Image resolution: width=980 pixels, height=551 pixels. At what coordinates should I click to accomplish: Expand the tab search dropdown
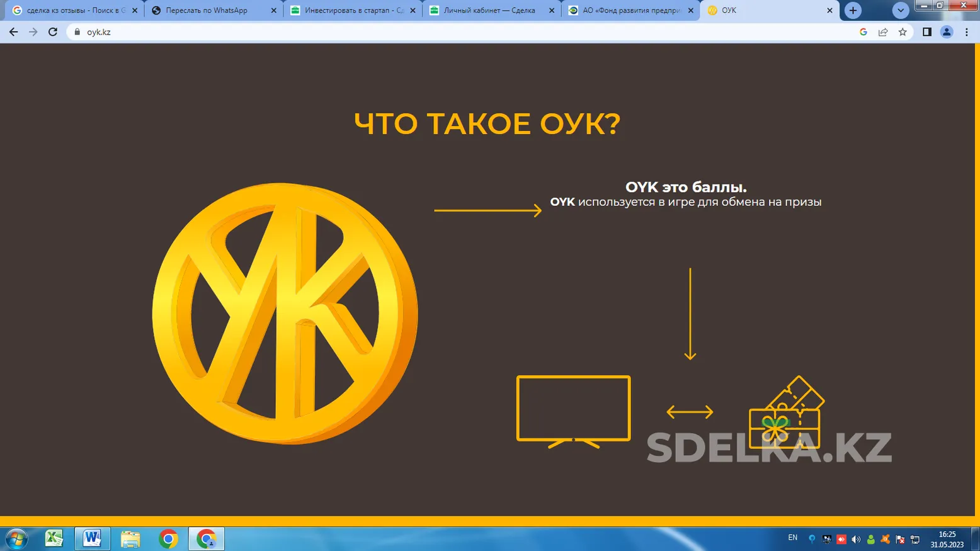click(x=901, y=10)
